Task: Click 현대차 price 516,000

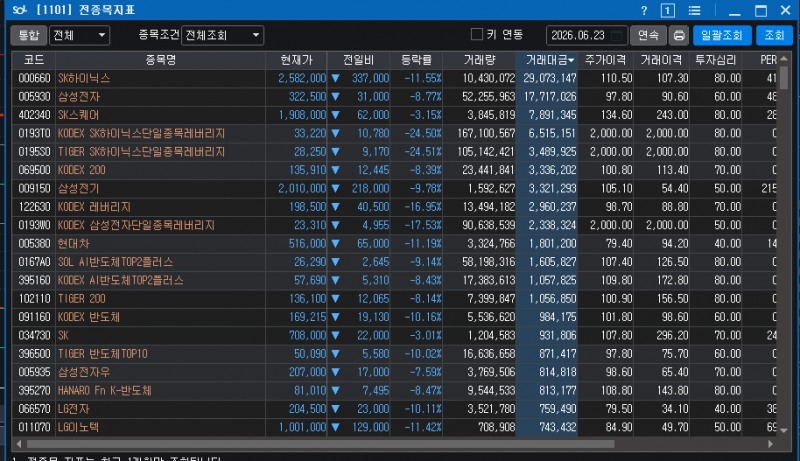Action: pos(307,244)
